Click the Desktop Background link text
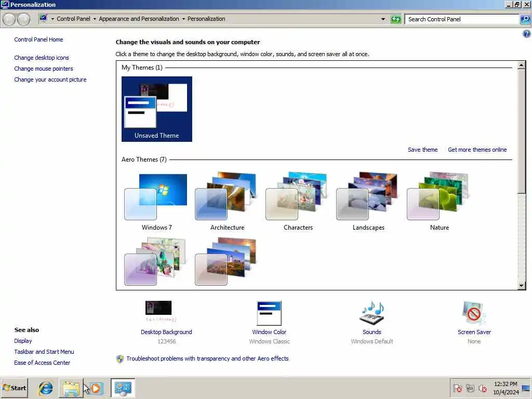 (166, 332)
